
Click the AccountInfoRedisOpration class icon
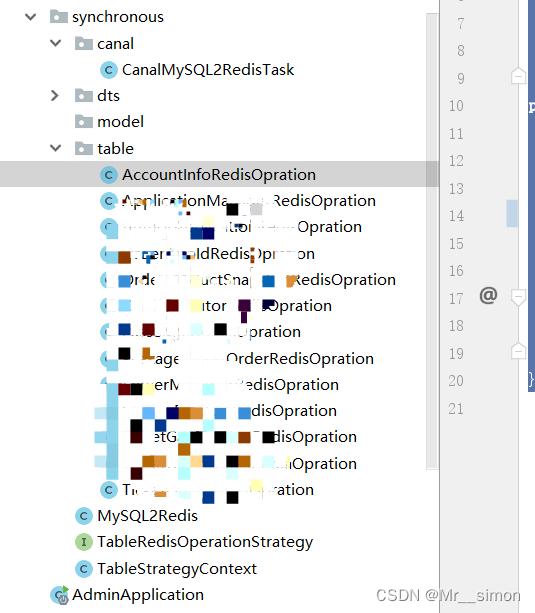click(x=109, y=175)
